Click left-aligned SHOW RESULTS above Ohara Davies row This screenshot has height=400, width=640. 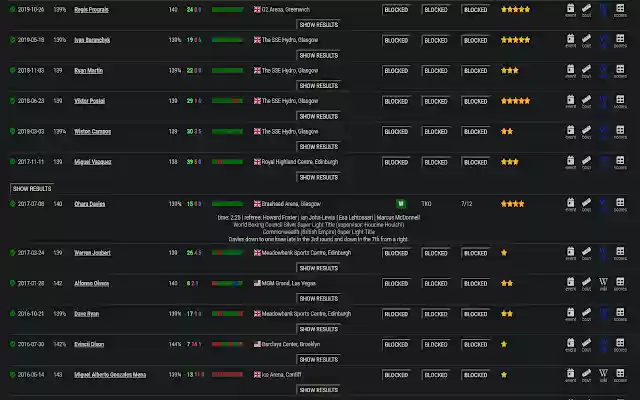click(x=32, y=189)
